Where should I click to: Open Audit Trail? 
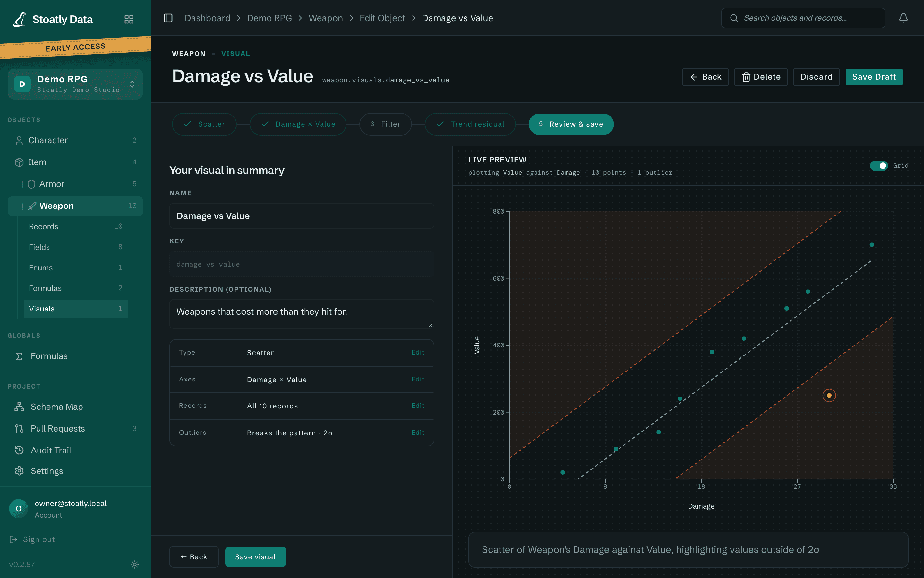75,450
